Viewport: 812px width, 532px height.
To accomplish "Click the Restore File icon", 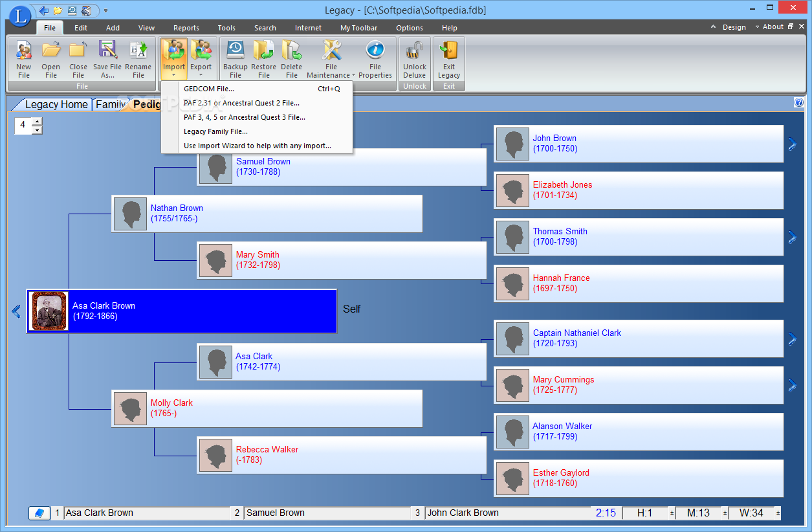I will pyautogui.click(x=263, y=50).
